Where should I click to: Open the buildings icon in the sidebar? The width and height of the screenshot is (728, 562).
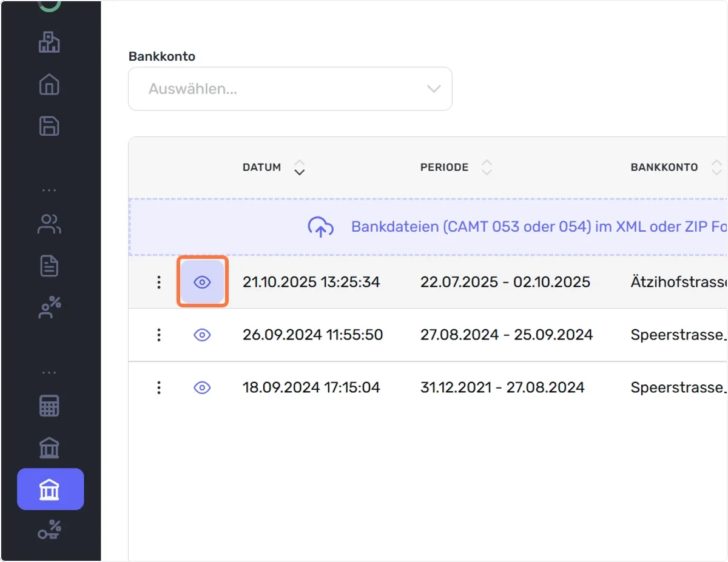pyautogui.click(x=49, y=42)
